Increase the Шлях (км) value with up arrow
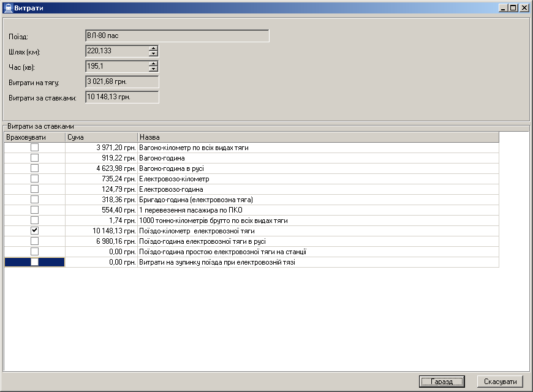This screenshot has width=533, height=392. tap(153, 48)
